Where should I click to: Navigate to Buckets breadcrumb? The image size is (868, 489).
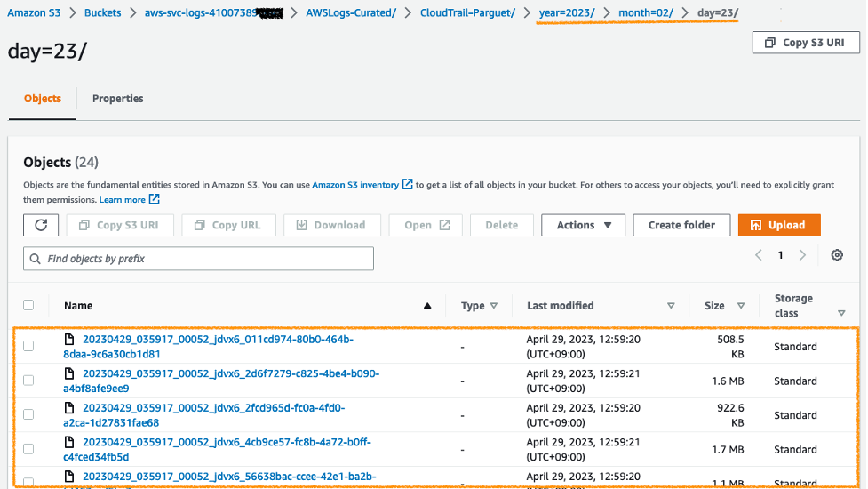click(x=102, y=12)
